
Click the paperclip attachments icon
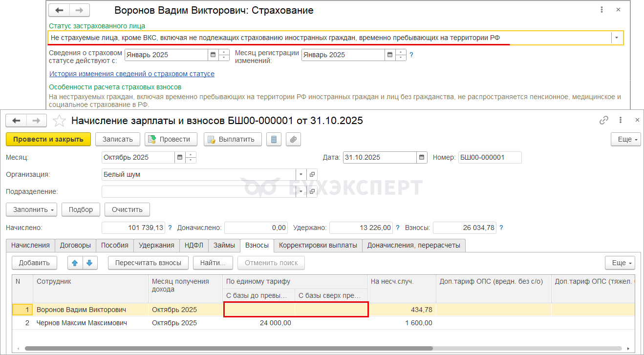point(293,139)
